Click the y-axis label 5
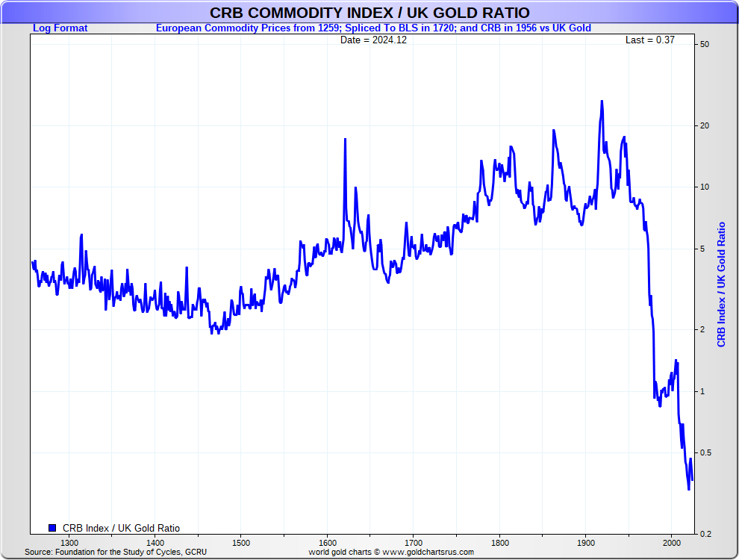The height and width of the screenshot is (560, 739). pos(702,249)
